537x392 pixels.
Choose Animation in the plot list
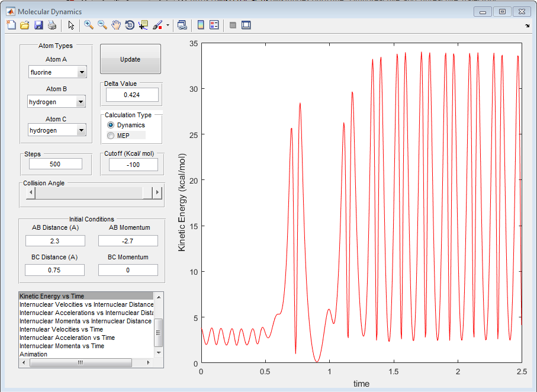(x=33, y=354)
